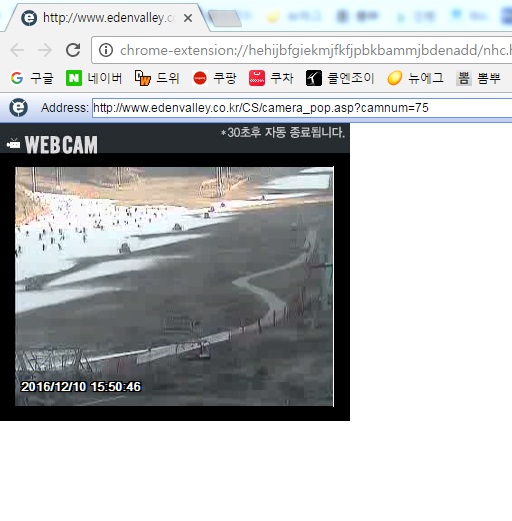Open the 뉴에그 bookmark
Viewport: 512px width, 521px height.
(x=415, y=78)
